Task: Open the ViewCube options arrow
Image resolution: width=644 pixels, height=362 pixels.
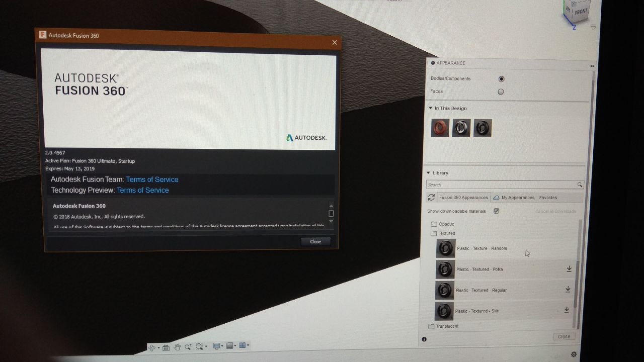Action: (x=594, y=27)
